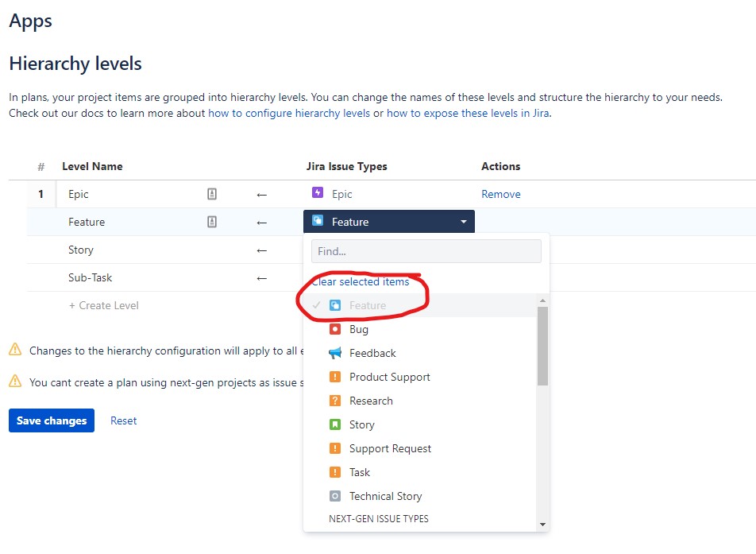Click the Feature icon in the dropdown header
The image size is (756, 554).
pyautogui.click(x=318, y=220)
